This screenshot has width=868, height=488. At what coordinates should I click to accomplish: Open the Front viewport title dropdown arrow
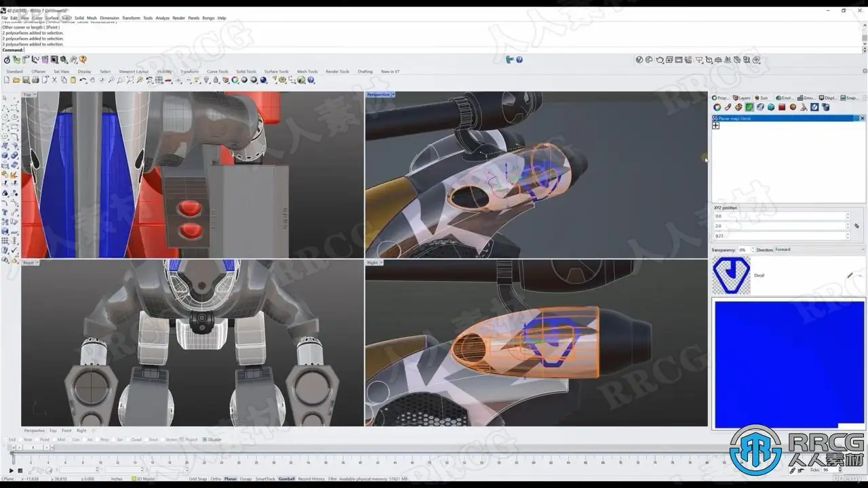pyautogui.click(x=37, y=262)
